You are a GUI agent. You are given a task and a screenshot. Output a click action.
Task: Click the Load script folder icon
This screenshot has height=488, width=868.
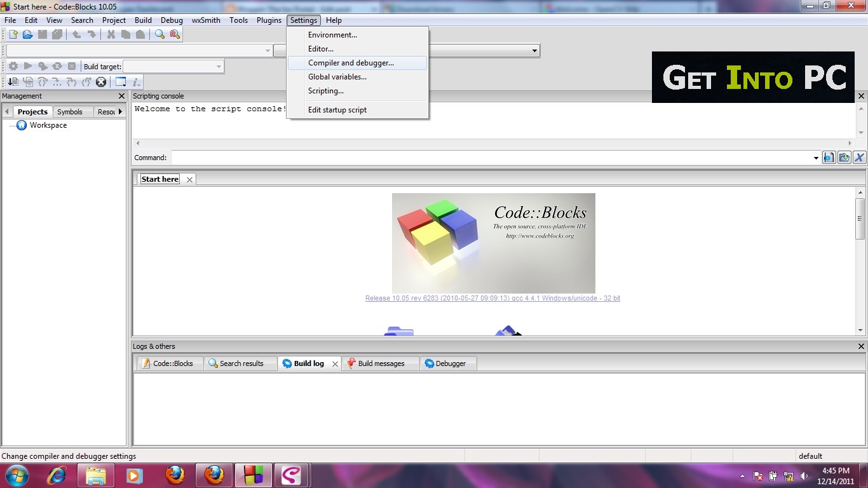844,158
